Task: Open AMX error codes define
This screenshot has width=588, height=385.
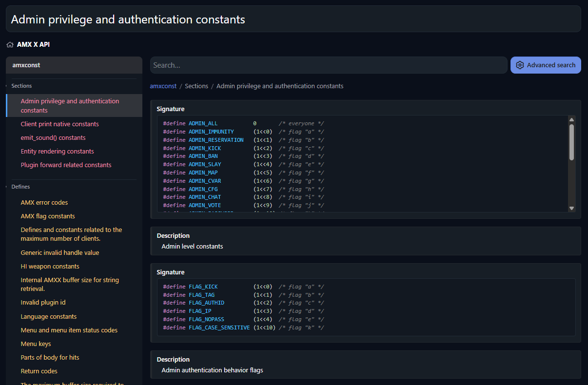Action: point(44,203)
